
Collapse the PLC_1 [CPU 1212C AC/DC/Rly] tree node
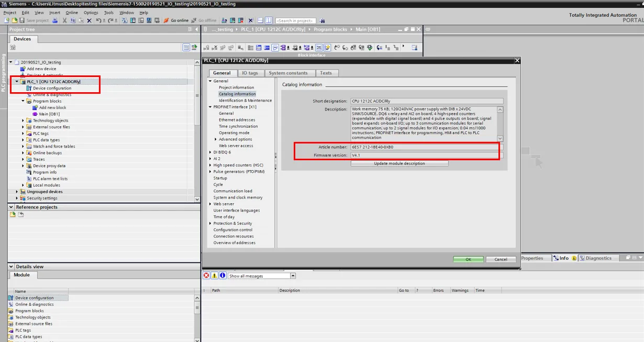tap(17, 82)
